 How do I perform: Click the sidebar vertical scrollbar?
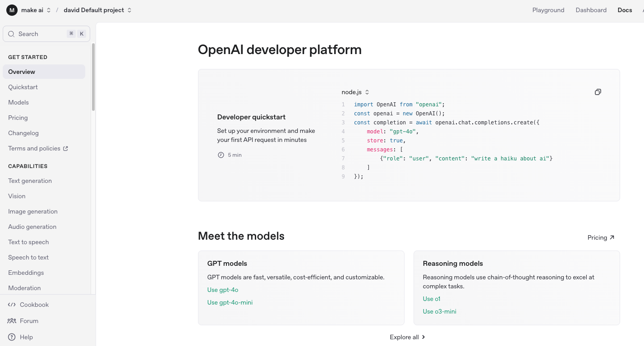coord(93,77)
